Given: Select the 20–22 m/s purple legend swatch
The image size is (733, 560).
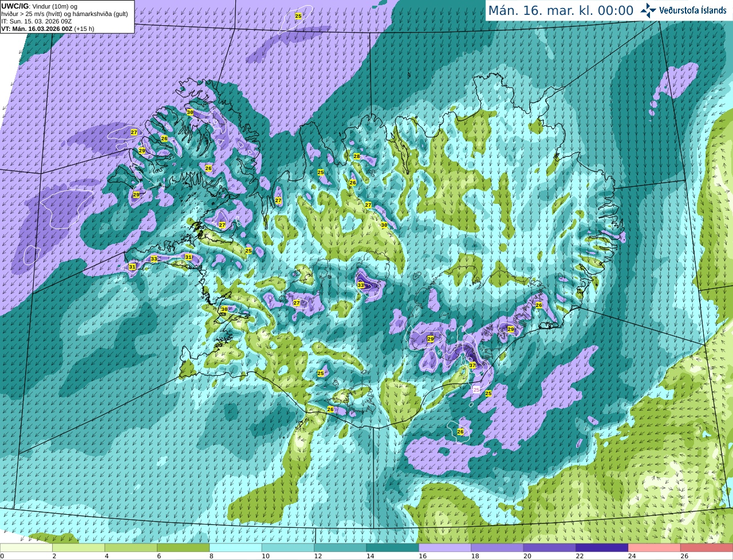Looking at the screenshot, I should click(x=550, y=547).
